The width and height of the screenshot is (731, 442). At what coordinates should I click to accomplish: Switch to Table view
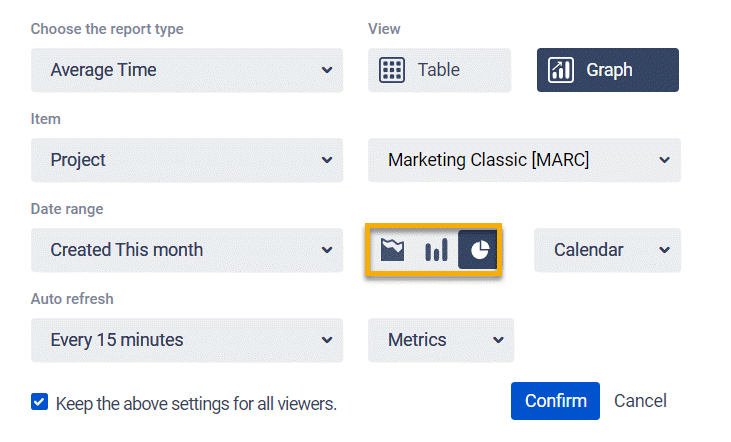pos(439,70)
